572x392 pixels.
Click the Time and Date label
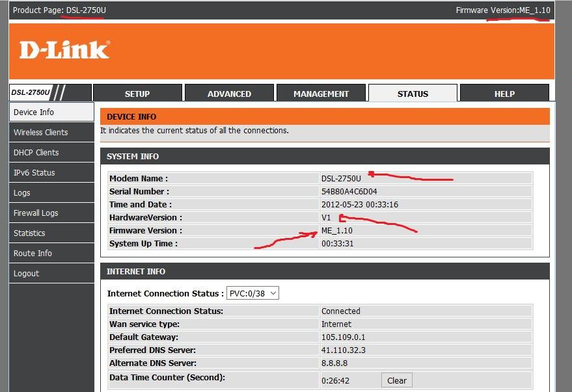141,205
